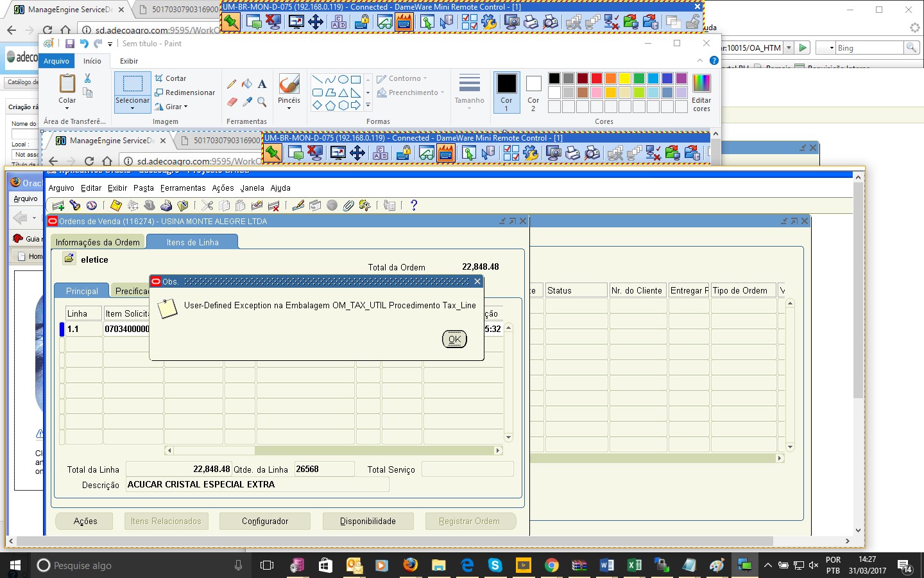Click line number 1.1 cell

point(84,329)
